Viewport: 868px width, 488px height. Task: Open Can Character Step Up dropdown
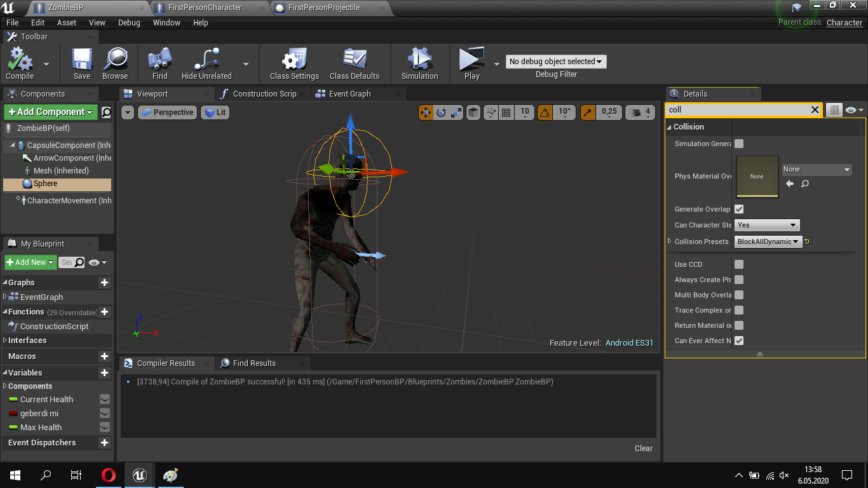point(767,225)
